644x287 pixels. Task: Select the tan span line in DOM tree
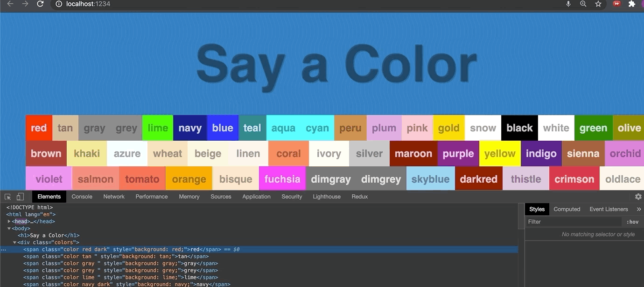(x=116, y=256)
